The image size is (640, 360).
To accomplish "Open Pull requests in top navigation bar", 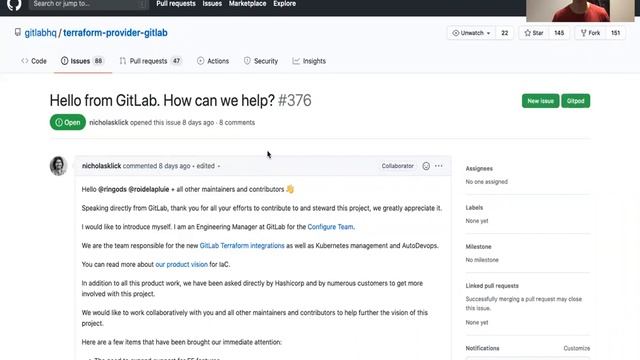I will click(x=176, y=4).
